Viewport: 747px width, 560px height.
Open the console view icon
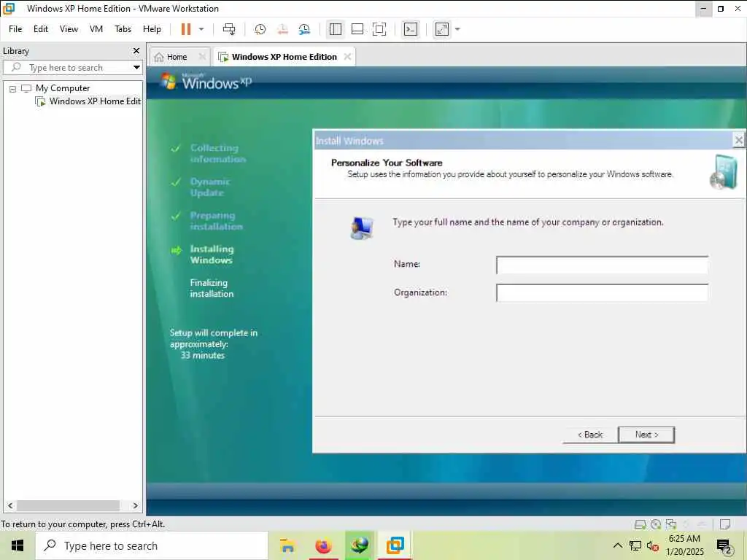tap(411, 29)
